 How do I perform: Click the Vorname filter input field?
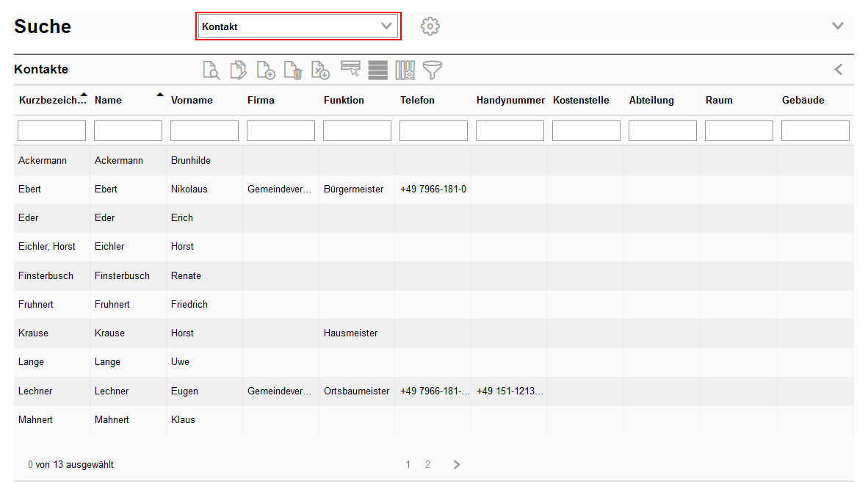204,131
